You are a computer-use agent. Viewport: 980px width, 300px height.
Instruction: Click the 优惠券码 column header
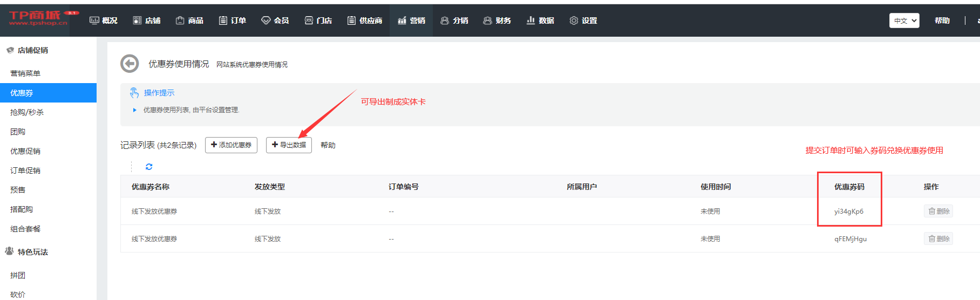pyautogui.click(x=849, y=187)
